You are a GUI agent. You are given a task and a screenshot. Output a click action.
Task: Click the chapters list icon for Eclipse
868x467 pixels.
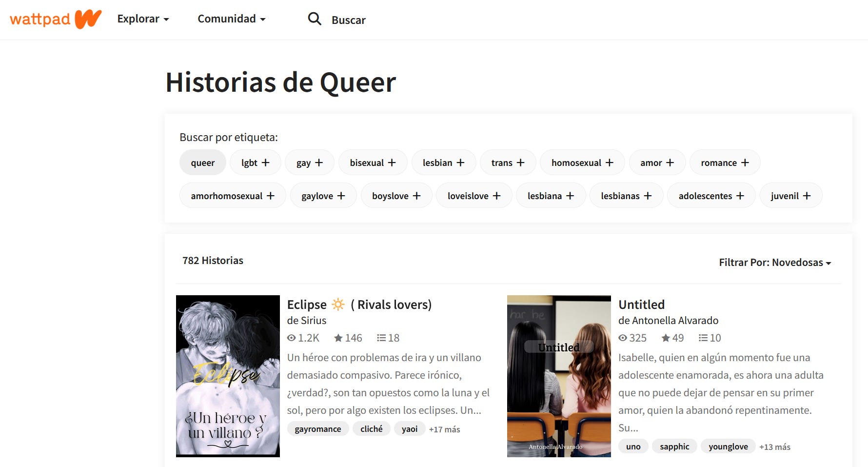pos(381,338)
